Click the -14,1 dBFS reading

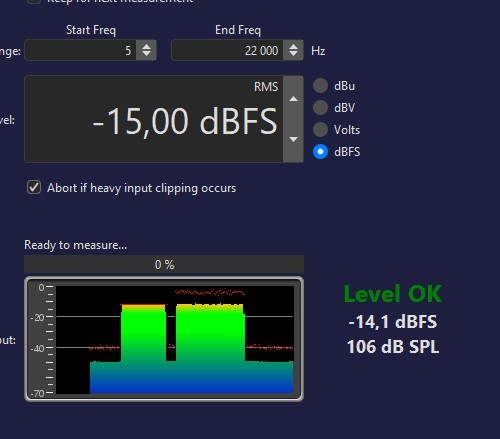393,322
